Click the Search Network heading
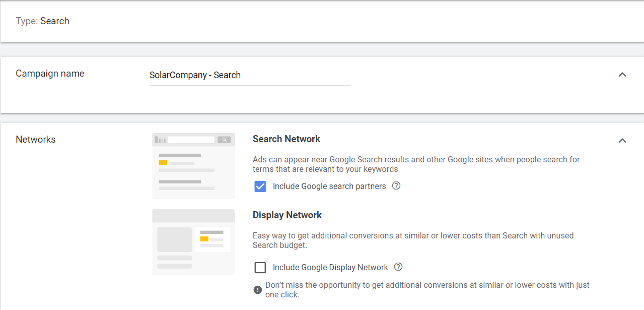Viewport: 644px width, 310px height. point(287,139)
